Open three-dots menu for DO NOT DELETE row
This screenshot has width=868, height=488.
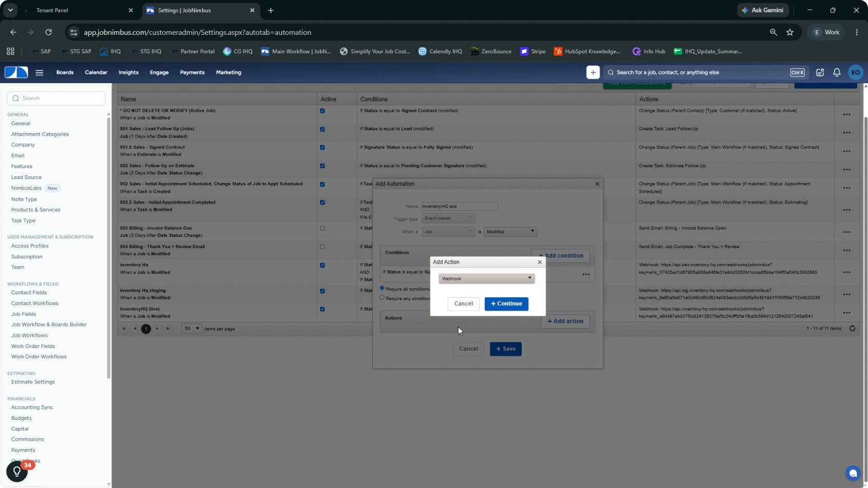tap(846, 114)
